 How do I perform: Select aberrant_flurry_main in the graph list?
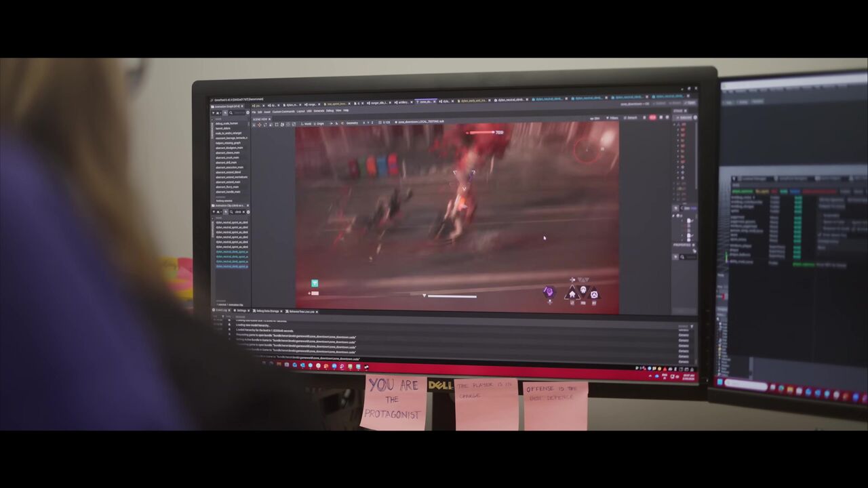[x=228, y=186]
